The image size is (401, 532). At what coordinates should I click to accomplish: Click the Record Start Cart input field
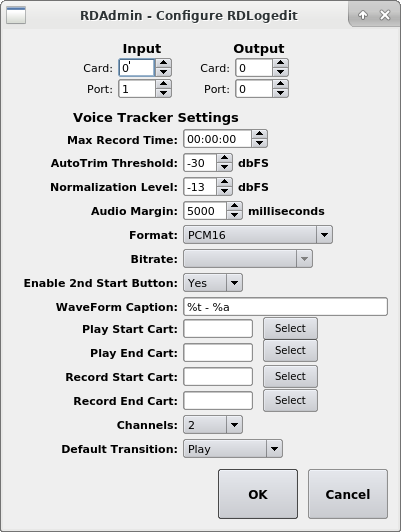tap(218, 377)
